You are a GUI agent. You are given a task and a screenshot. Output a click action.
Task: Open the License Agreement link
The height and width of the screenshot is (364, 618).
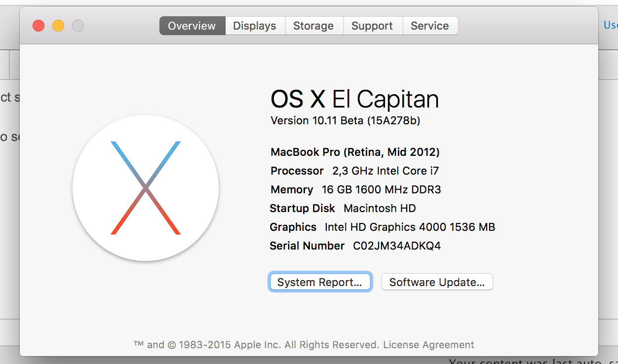tap(428, 345)
